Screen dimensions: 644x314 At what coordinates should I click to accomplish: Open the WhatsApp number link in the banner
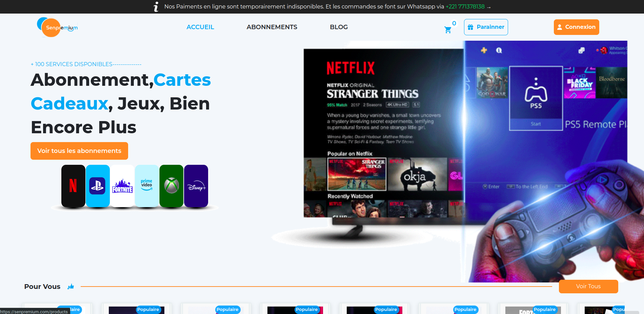coord(465,6)
